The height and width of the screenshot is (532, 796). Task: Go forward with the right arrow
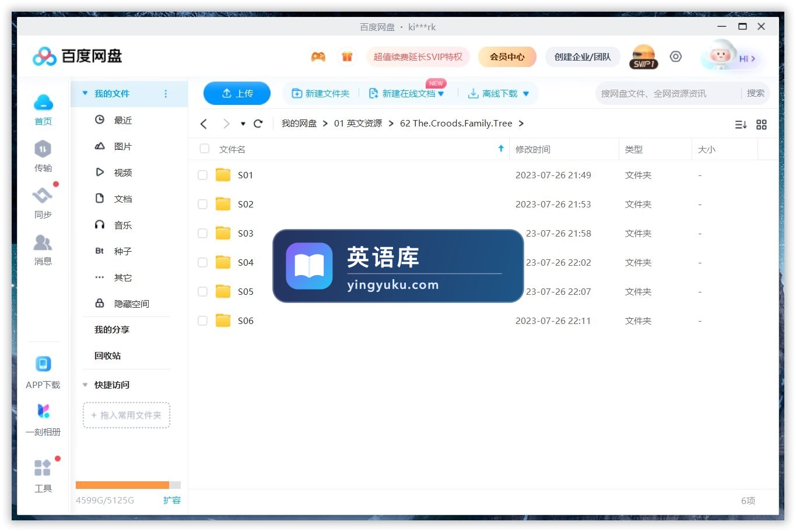(x=226, y=124)
